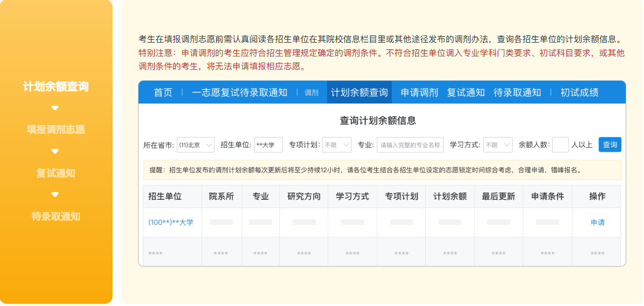
Task: Click 复试通知 in the blue navigation bar
Action: [466, 92]
